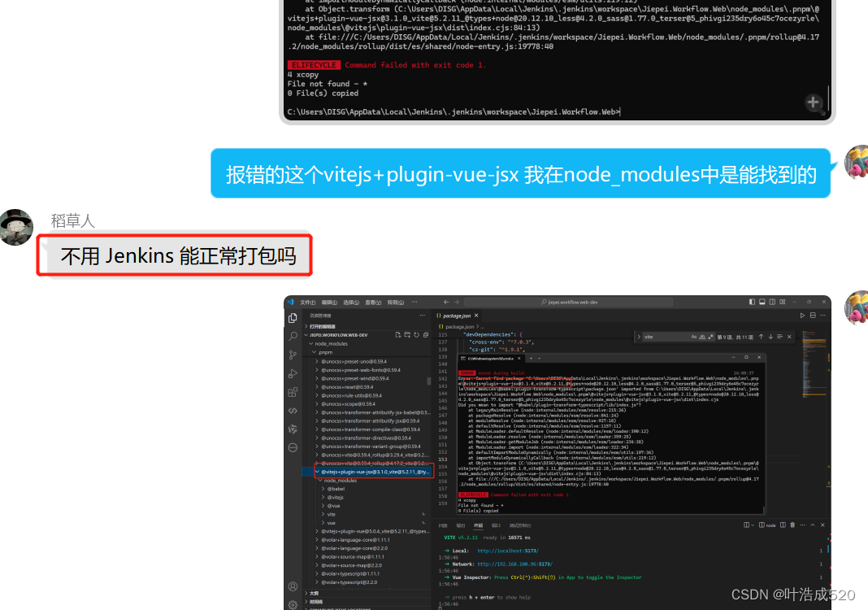Screen dimensions: 868x610
Task: Click 稻草人's avatar
Action: [x=16, y=227]
